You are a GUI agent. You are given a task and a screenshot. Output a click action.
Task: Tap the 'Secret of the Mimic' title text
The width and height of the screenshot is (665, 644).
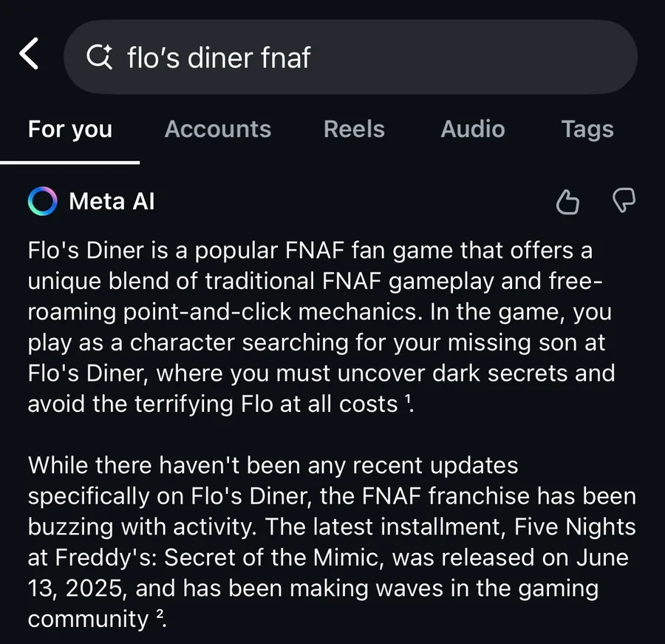(271, 557)
